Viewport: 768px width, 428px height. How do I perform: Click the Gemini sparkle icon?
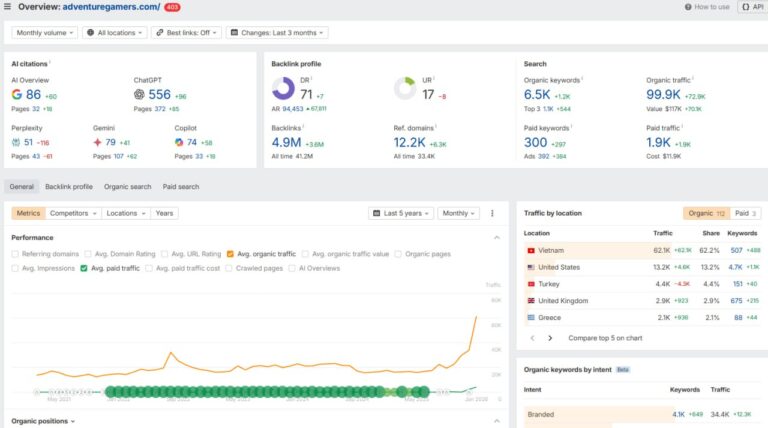(x=97, y=143)
